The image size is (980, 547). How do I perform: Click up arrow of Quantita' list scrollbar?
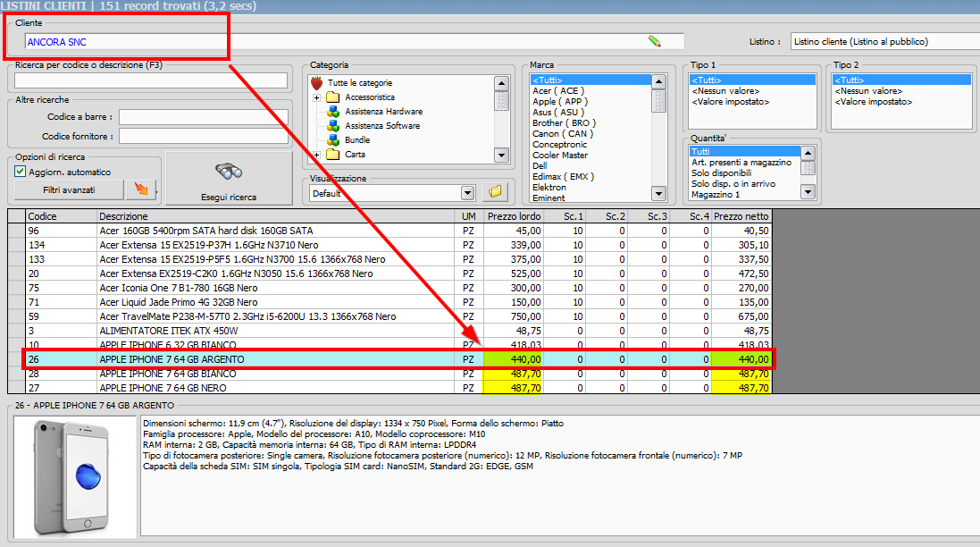(808, 153)
